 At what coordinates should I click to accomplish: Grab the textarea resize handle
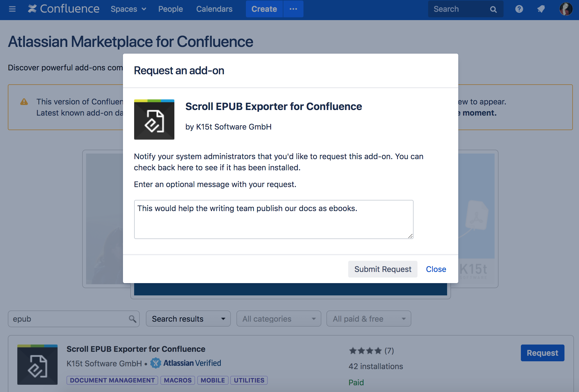click(410, 236)
